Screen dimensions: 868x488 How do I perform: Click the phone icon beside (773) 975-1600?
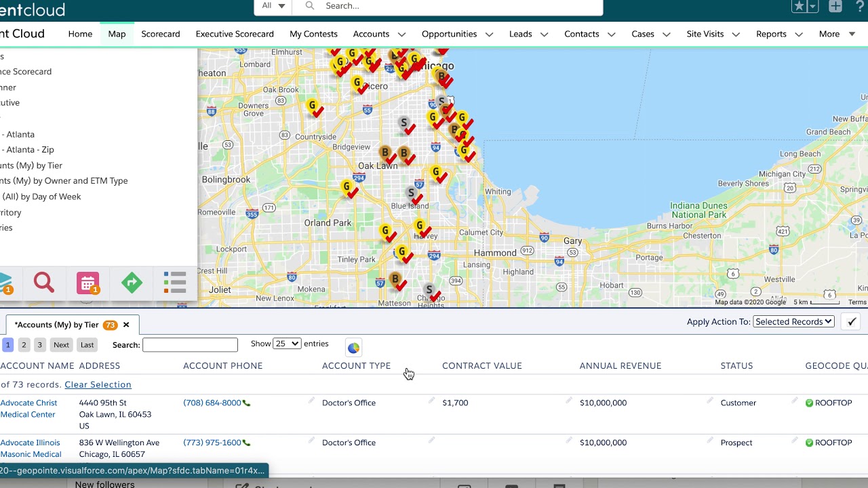(246, 443)
